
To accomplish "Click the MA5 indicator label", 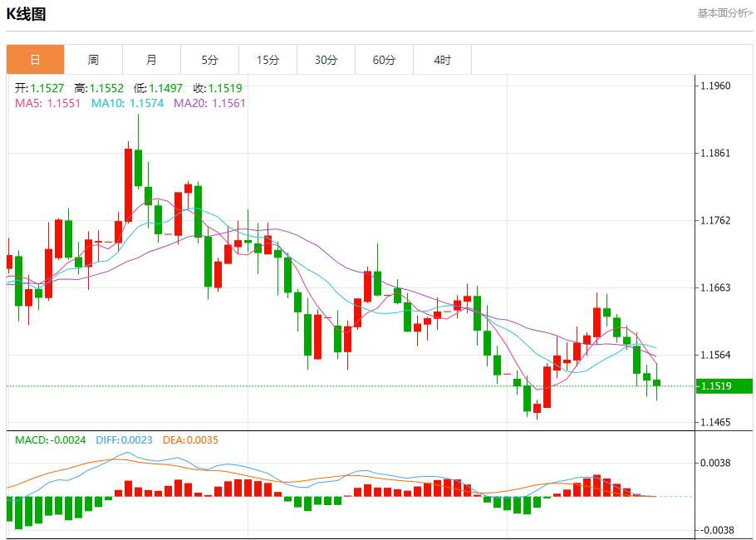I will click(47, 103).
